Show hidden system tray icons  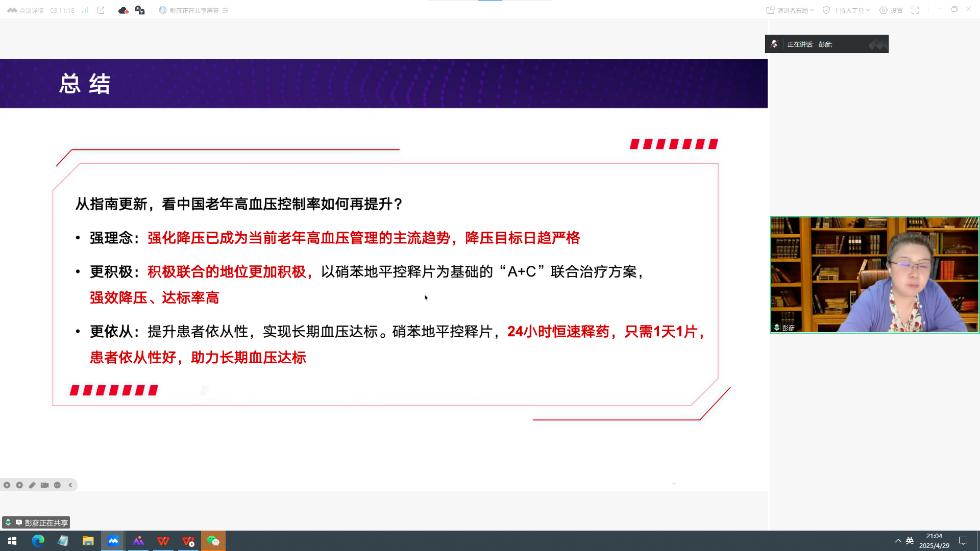(898, 541)
